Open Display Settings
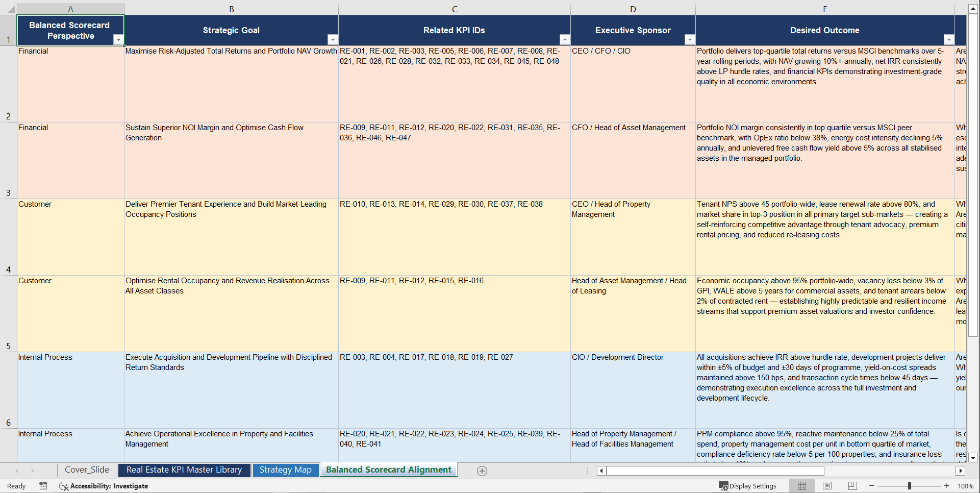 pyautogui.click(x=748, y=486)
